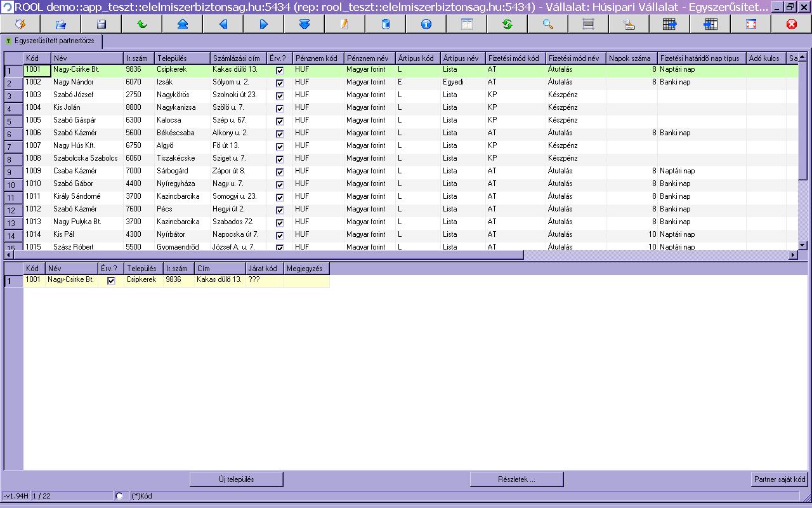812x508 pixels.
Task: Toggle Érv.? checkbox for Kis Jolán row
Action: pos(280,109)
